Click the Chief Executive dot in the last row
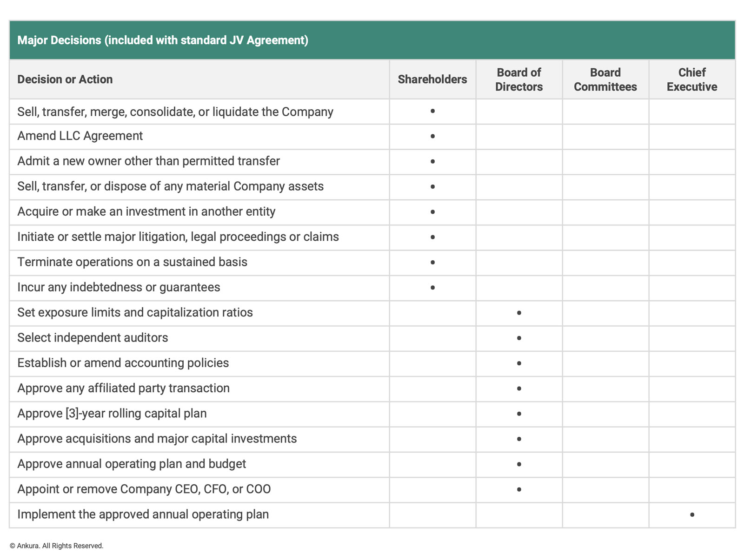744x560 pixels. coord(692,514)
